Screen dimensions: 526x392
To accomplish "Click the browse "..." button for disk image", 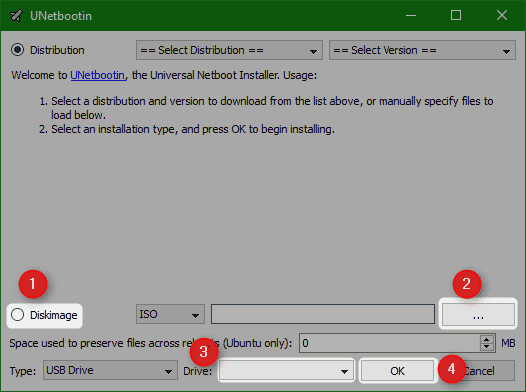I will coord(478,315).
